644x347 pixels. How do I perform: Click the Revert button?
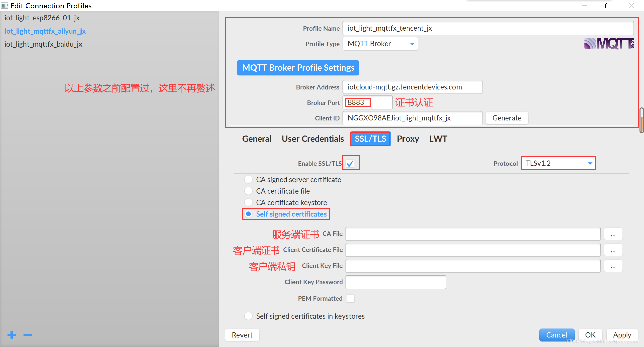coord(242,335)
